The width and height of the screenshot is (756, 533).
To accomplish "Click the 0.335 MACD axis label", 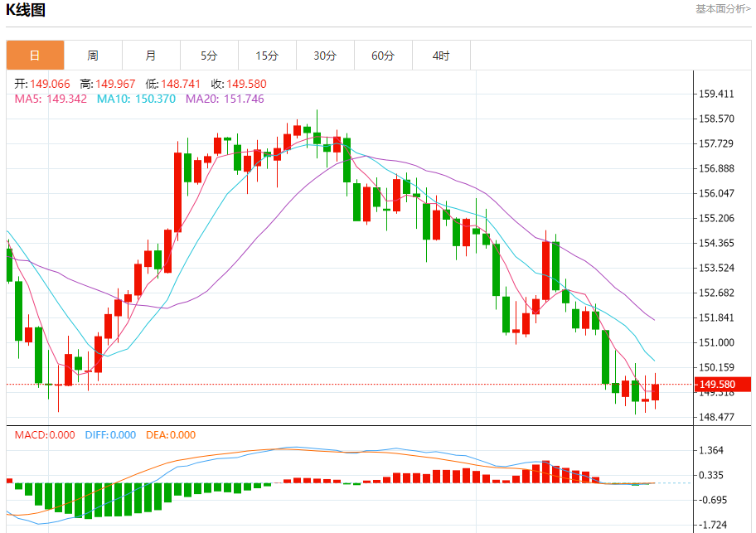I will (x=711, y=476).
